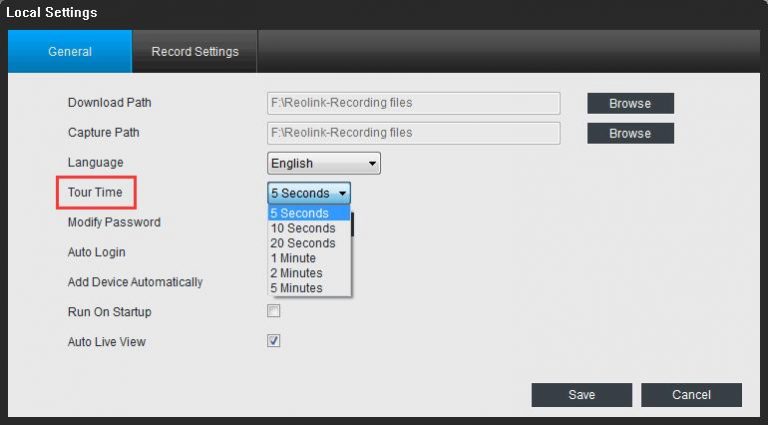
Task: Select 5 Seconds in the dropdown list
Action: click(x=310, y=213)
